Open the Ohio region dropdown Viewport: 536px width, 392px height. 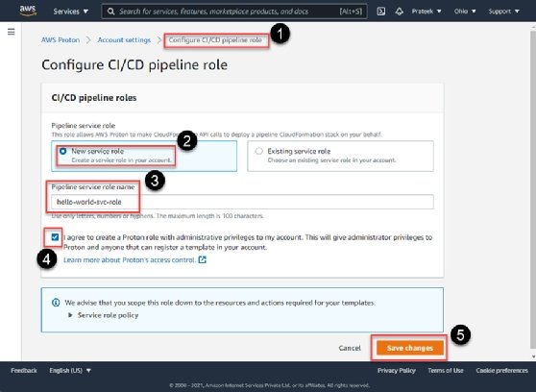(x=465, y=12)
